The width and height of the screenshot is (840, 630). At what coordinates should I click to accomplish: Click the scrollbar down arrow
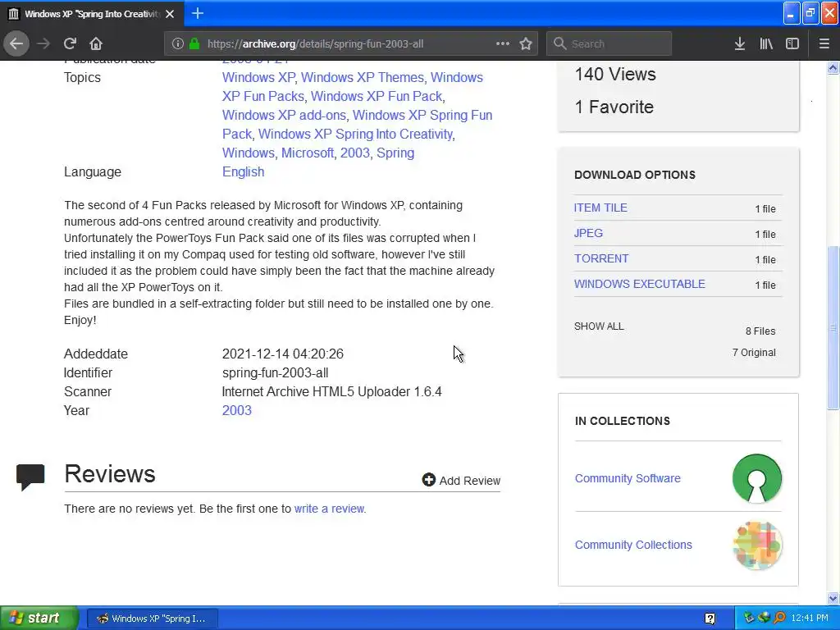(833, 598)
